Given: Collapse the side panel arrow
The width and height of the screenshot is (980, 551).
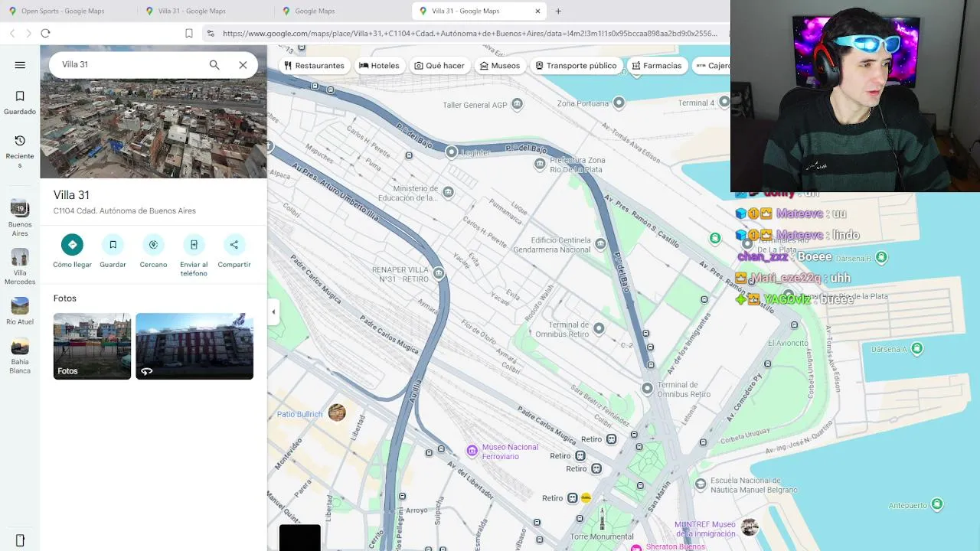Looking at the screenshot, I should (273, 311).
